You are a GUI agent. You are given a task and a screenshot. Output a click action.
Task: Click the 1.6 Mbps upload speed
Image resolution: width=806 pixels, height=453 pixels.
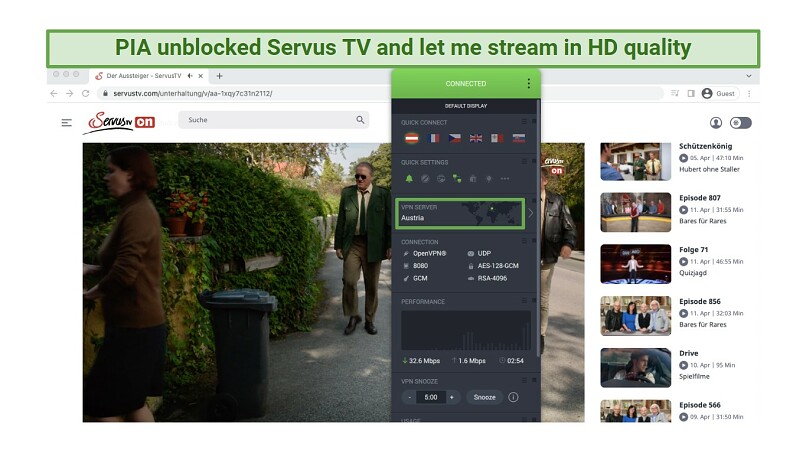point(468,360)
